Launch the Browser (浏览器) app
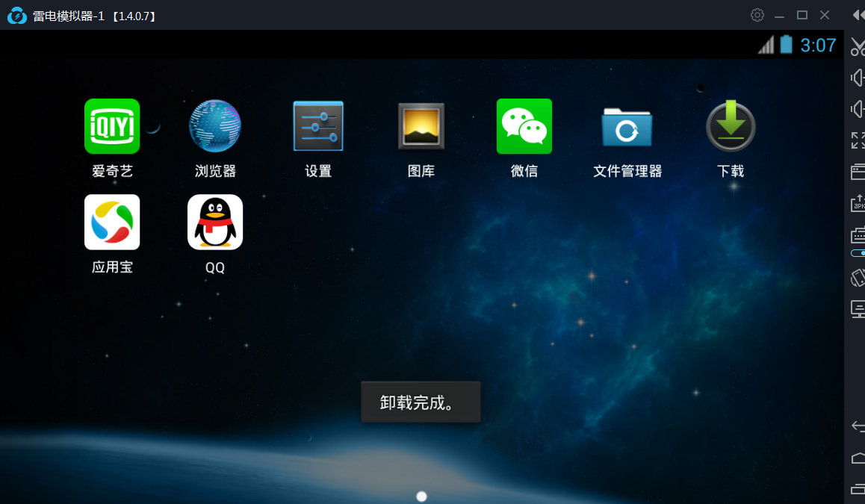 pos(215,126)
